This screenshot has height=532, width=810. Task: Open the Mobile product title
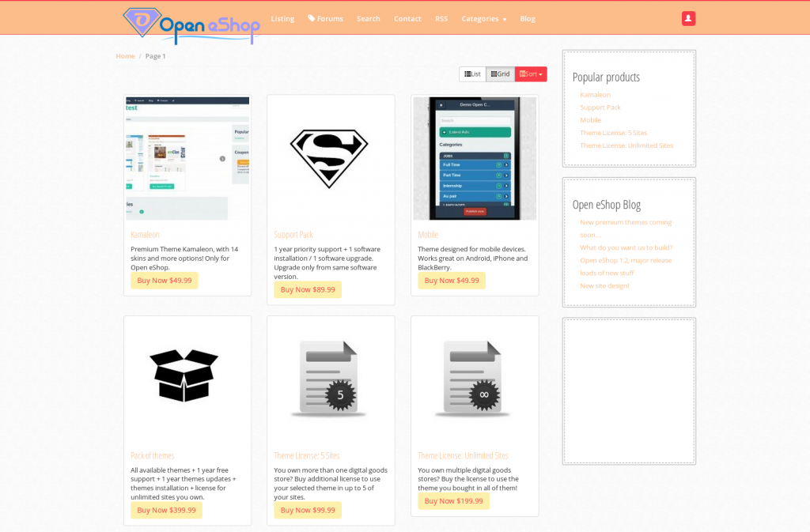point(428,235)
